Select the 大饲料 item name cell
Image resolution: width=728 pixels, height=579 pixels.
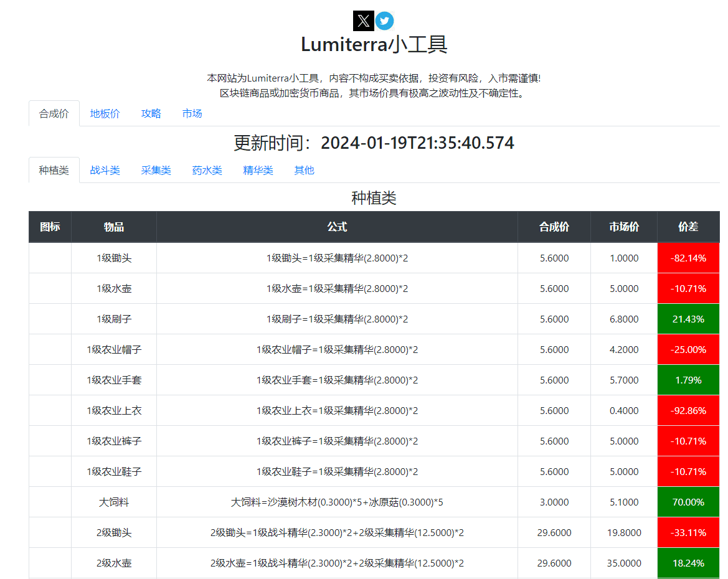114,502
